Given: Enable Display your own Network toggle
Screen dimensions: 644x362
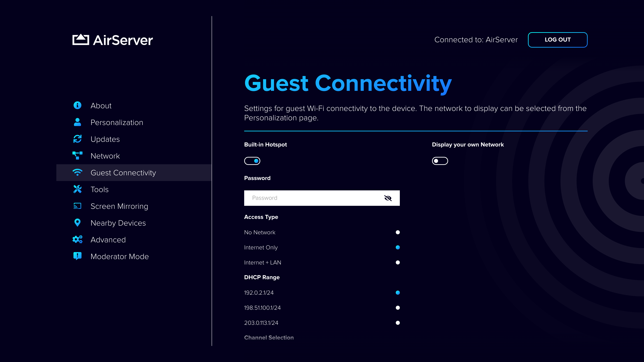Looking at the screenshot, I should click(x=440, y=161).
